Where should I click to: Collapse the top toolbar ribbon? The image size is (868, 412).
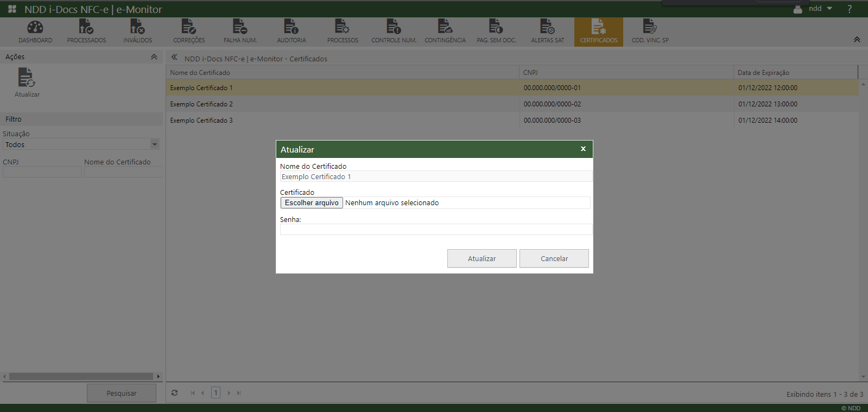point(857,40)
